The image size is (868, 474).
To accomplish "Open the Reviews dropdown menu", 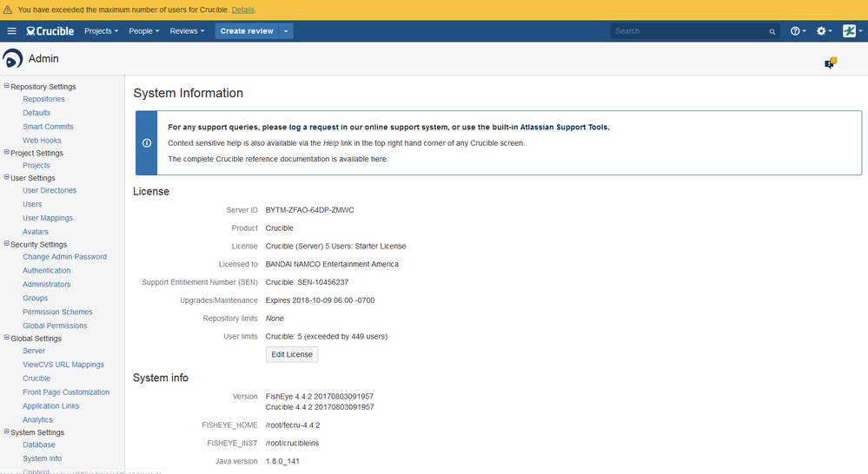I will click(x=187, y=31).
